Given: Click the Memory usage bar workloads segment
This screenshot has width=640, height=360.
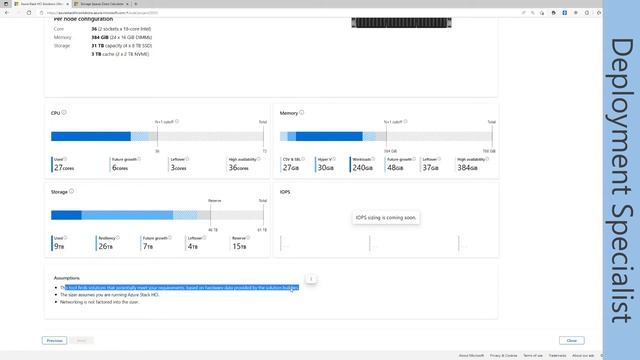Looking at the screenshot, I should point(329,136).
